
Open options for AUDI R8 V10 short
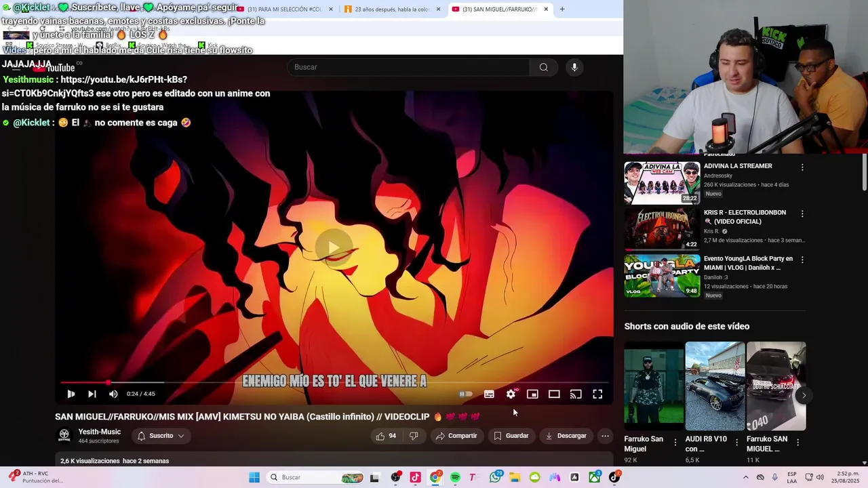(736, 442)
